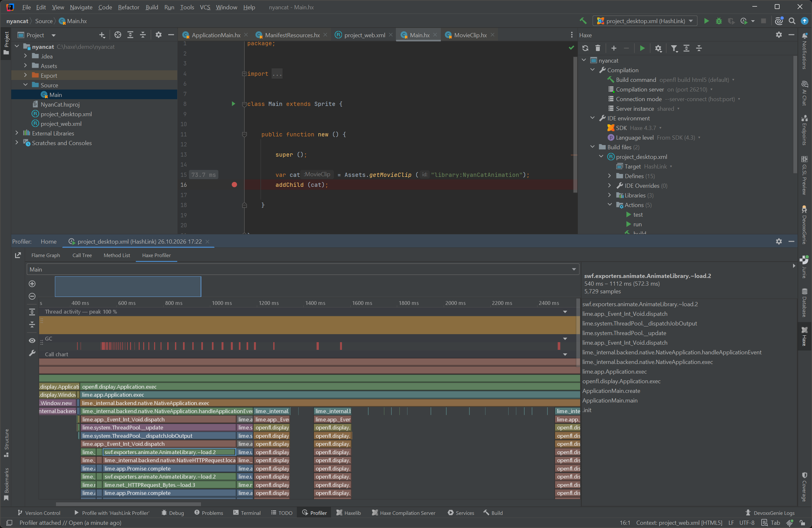Click the filter funnel icon in Haxe panel
This screenshot has width=812, height=528.
674,48
